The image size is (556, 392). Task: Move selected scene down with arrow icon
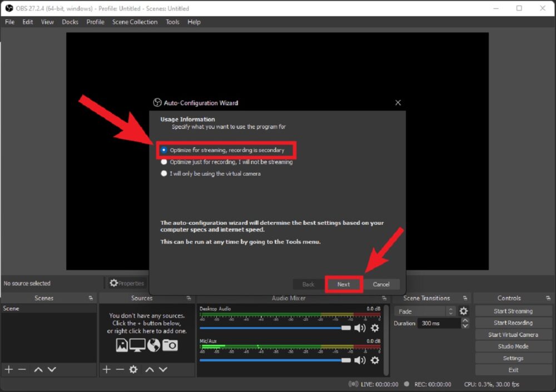point(51,369)
